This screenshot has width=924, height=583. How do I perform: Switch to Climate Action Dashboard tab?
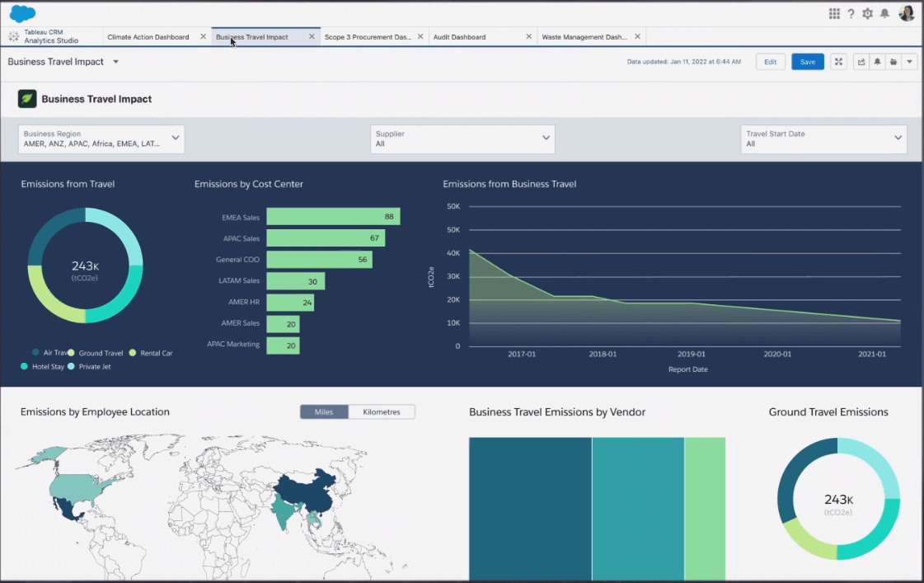click(148, 37)
